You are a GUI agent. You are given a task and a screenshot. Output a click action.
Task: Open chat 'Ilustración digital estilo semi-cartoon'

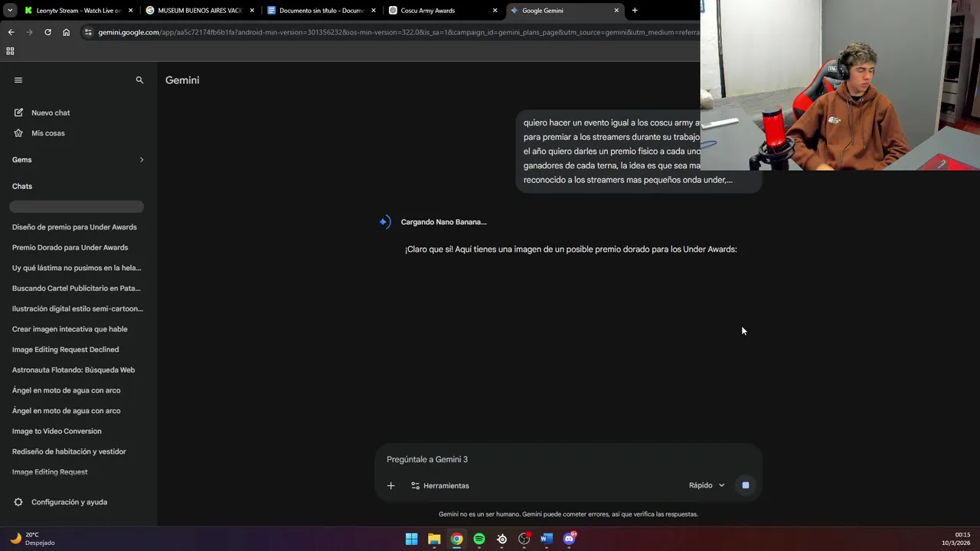77,308
